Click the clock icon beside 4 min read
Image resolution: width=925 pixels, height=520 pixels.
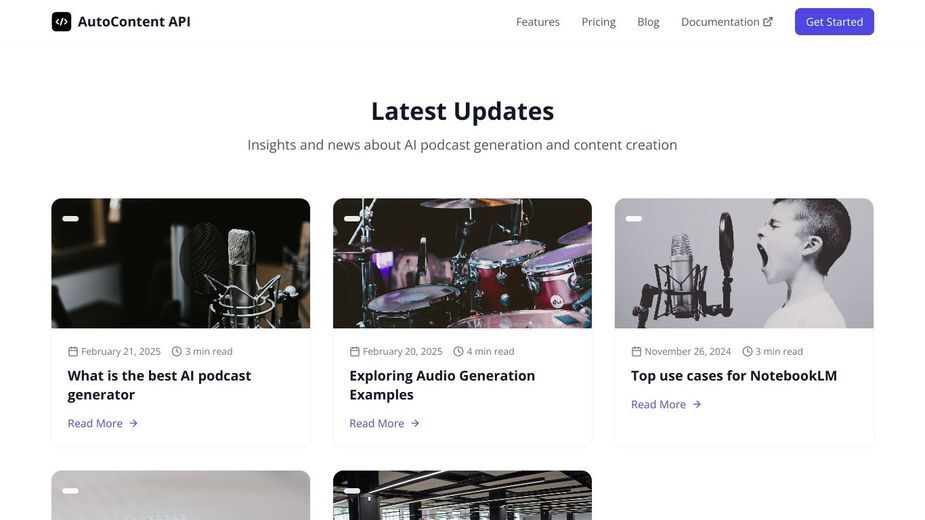[458, 352]
